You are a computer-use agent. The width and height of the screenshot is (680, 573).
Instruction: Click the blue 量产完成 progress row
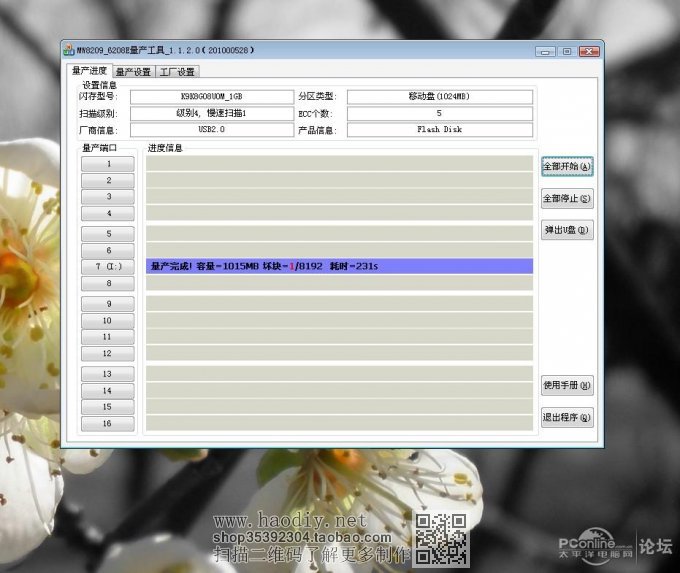tap(339, 266)
